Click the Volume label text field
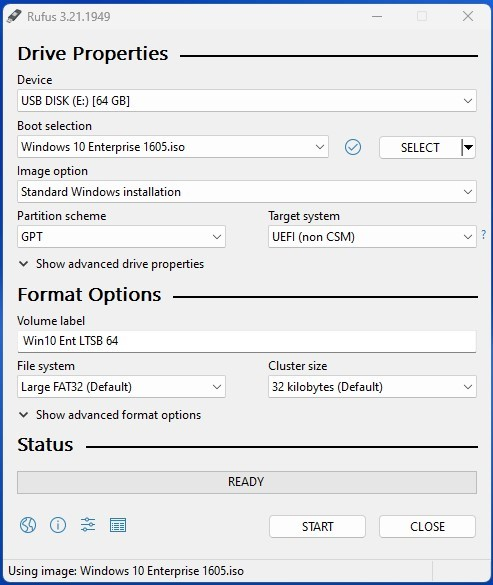 [247, 341]
